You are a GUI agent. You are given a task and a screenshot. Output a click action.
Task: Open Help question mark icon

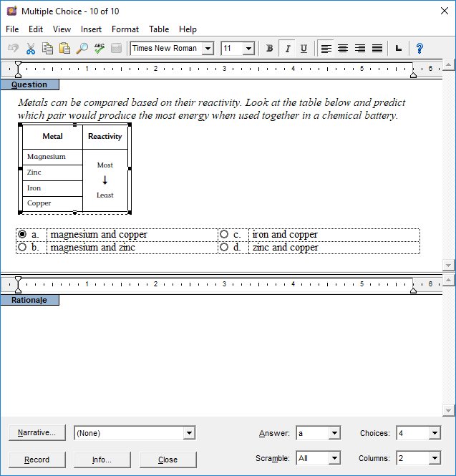(419, 49)
